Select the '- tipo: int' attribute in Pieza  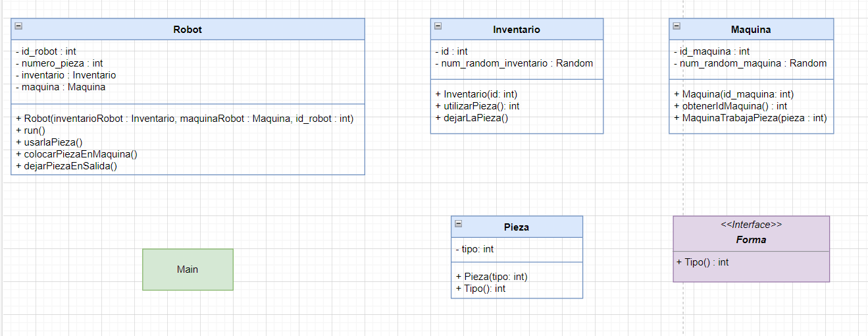click(474, 249)
